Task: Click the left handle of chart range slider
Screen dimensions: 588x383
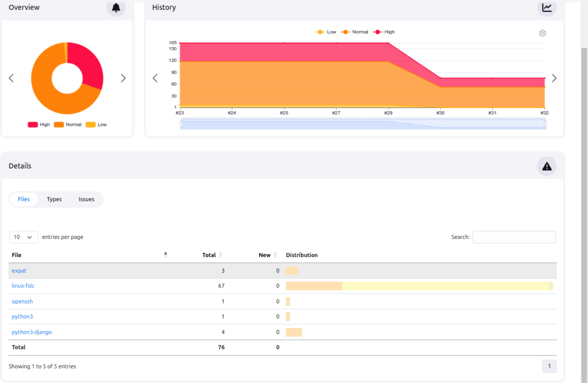Action: [x=181, y=124]
